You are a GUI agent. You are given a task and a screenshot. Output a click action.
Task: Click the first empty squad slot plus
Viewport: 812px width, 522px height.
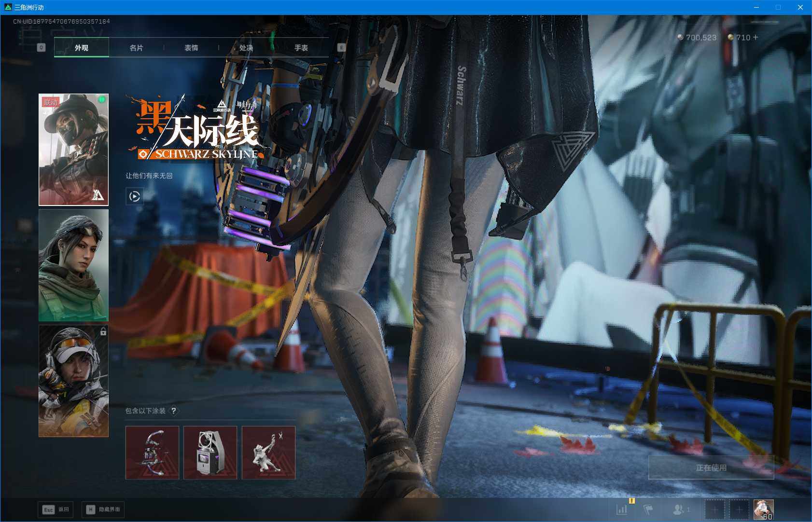coord(715,509)
